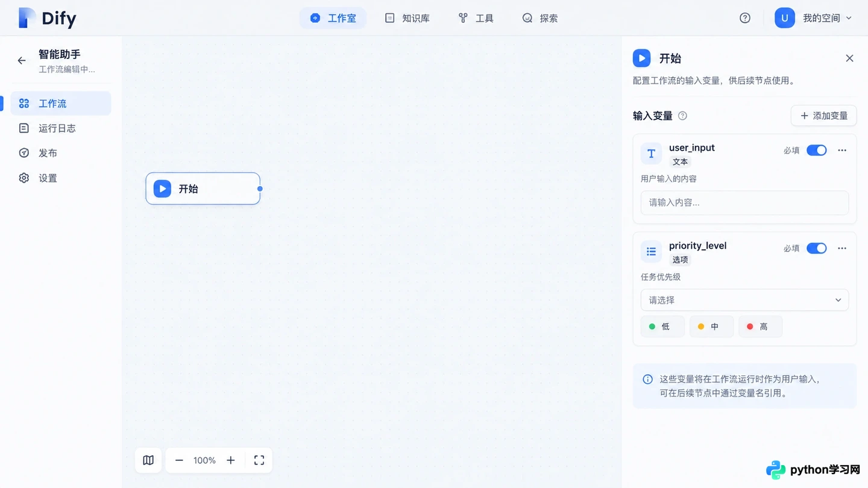Select the 中 priority option chip
Viewport: 868px width, 488px height.
[711, 327]
